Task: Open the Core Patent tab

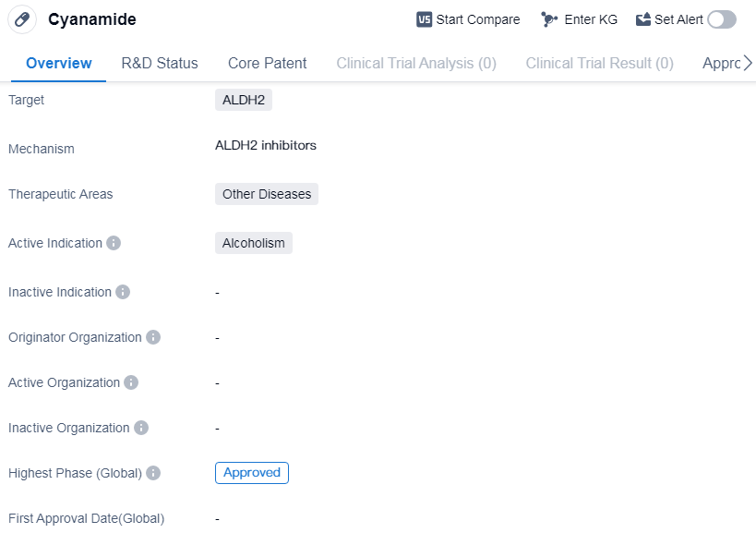Action: [268, 63]
